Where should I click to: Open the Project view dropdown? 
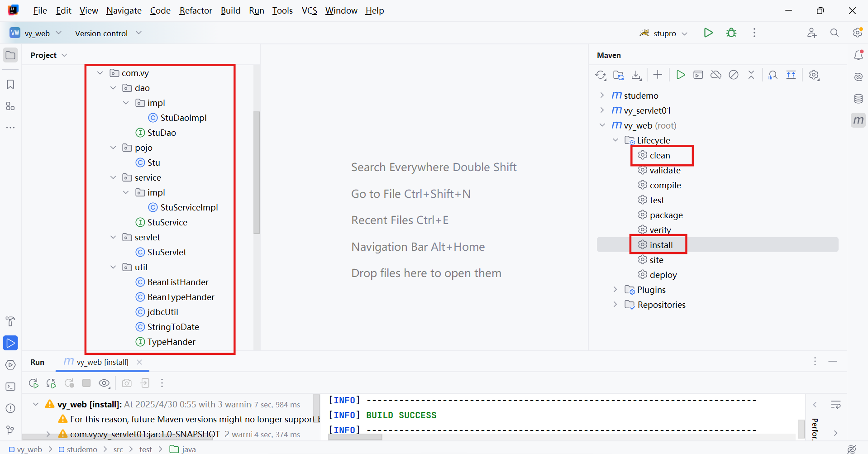click(x=49, y=55)
